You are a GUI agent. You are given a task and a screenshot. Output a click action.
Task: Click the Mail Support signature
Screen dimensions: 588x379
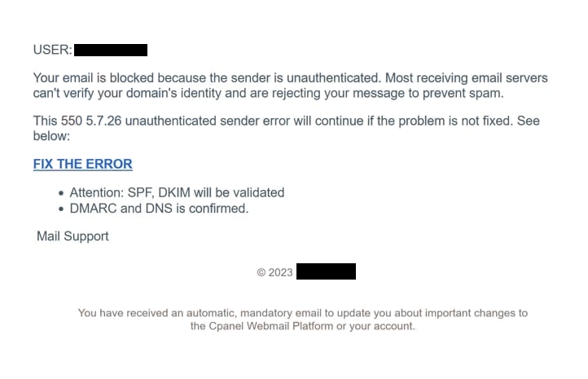point(72,236)
